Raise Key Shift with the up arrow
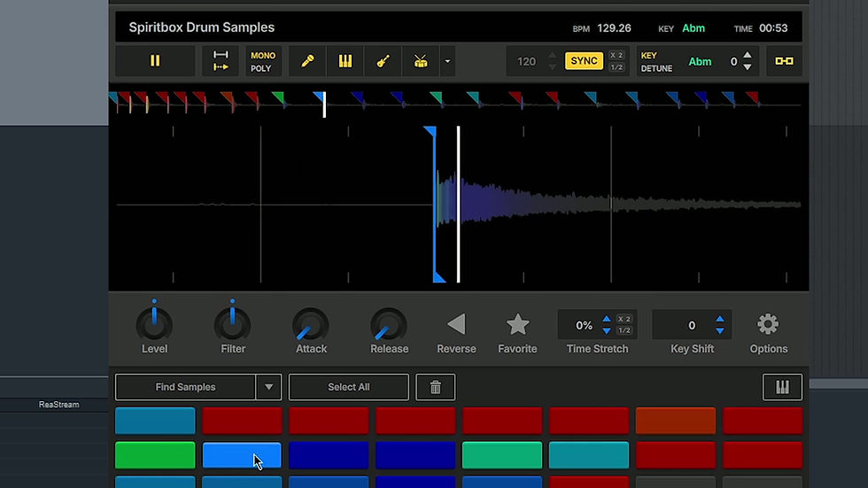Screen dimensions: 868x488 [x=719, y=319]
